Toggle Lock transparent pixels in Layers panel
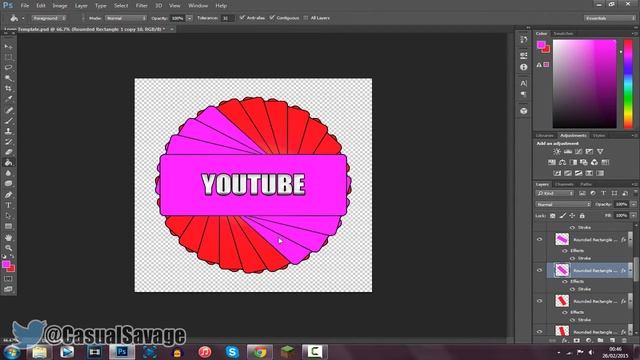640x360 pixels. [552, 216]
